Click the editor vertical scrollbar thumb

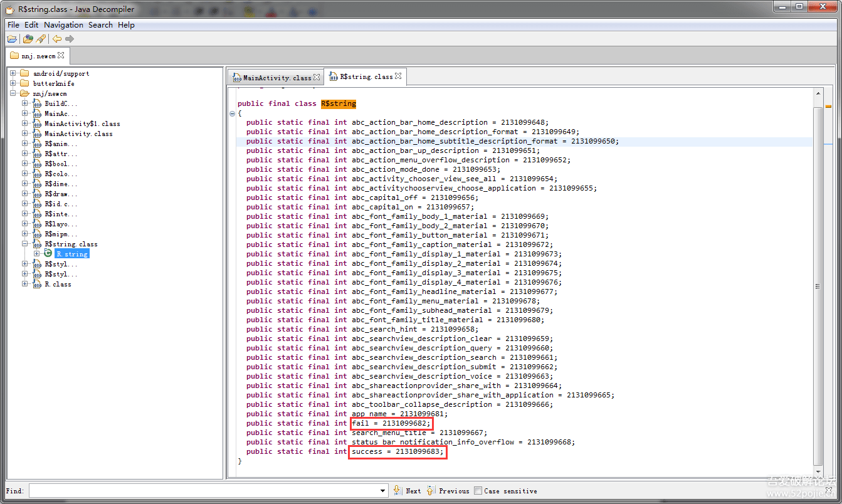[x=817, y=286]
